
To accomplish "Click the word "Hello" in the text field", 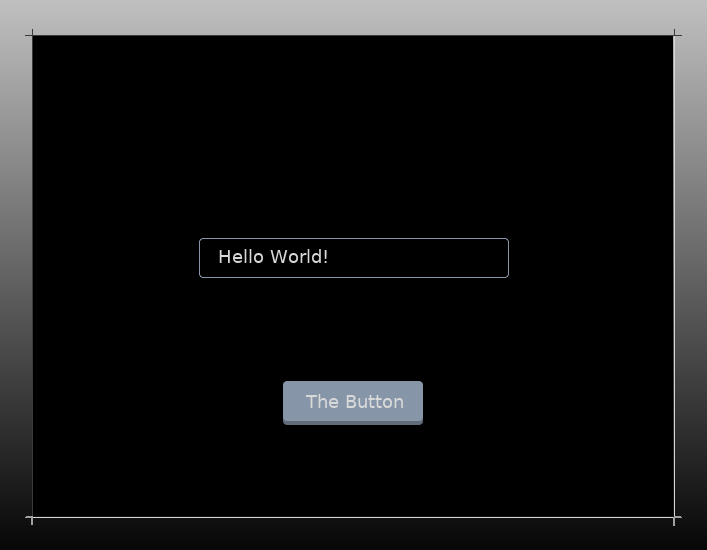I will pos(240,257).
